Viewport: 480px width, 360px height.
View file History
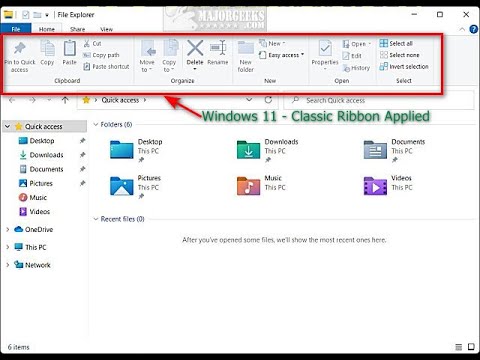[x=356, y=68]
